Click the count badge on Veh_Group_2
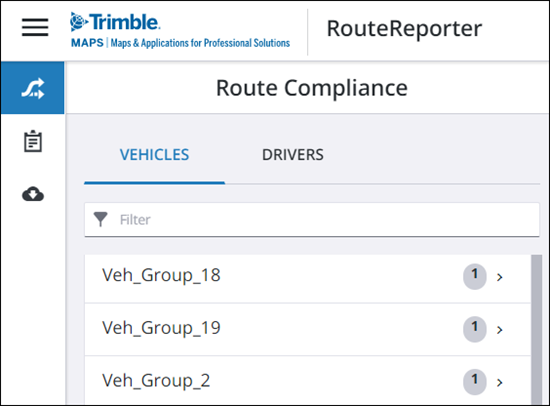Screen dimensions: 550x406 [x=475, y=382]
